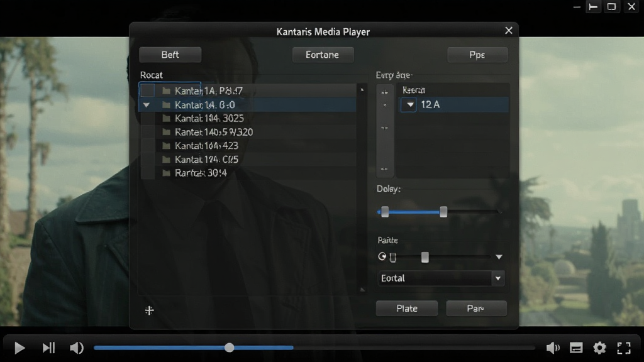The height and width of the screenshot is (362, 644).
Task: Click the Beft button
Action: pyautogui.click(x=170, y=55)
